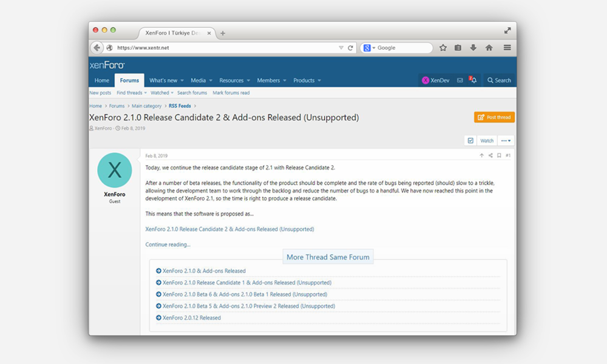Click the site identity globe icon
The width and height of the screenshot is (607, 364).
(109, 47)
